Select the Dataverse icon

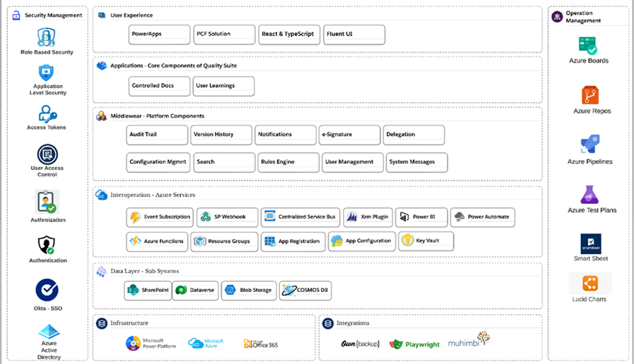click(x=181, y=290)
